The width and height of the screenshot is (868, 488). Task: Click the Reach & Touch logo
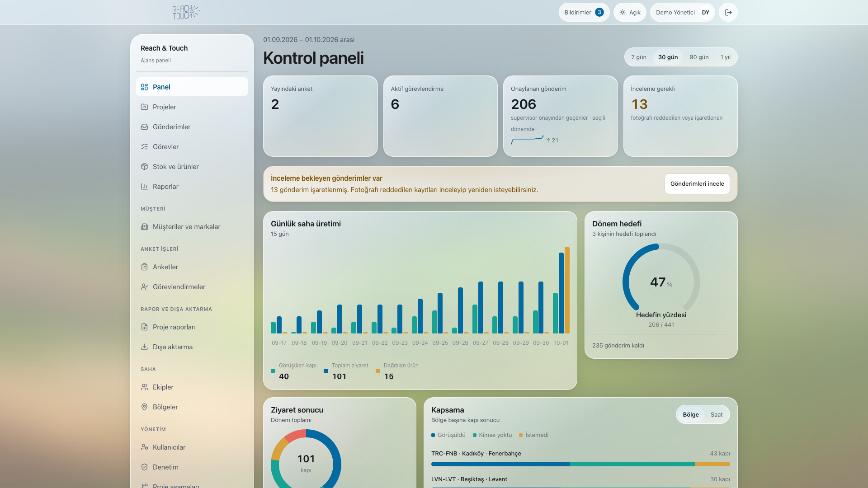[186, 12]
